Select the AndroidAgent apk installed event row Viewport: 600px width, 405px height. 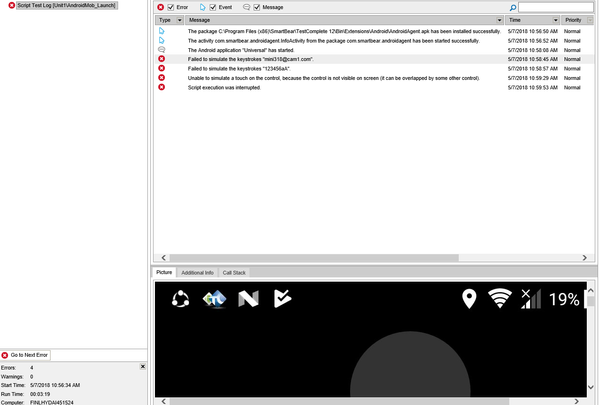click(x=375, y=31)
